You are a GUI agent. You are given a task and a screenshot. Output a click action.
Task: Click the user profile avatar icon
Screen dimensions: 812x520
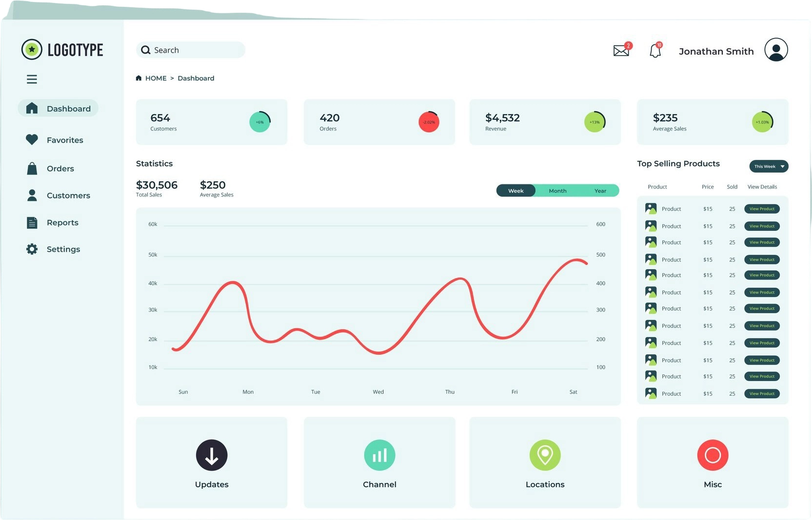776,50
